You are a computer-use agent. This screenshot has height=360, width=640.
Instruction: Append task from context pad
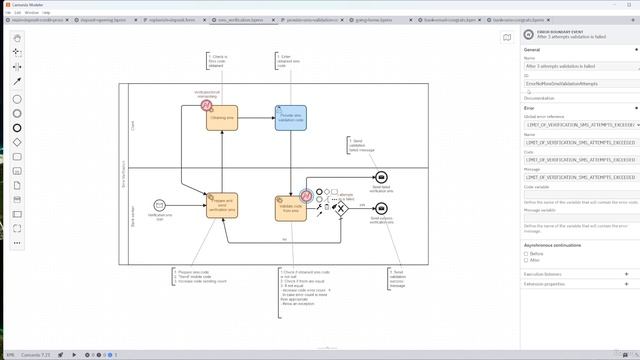click(x=334, y=192)
